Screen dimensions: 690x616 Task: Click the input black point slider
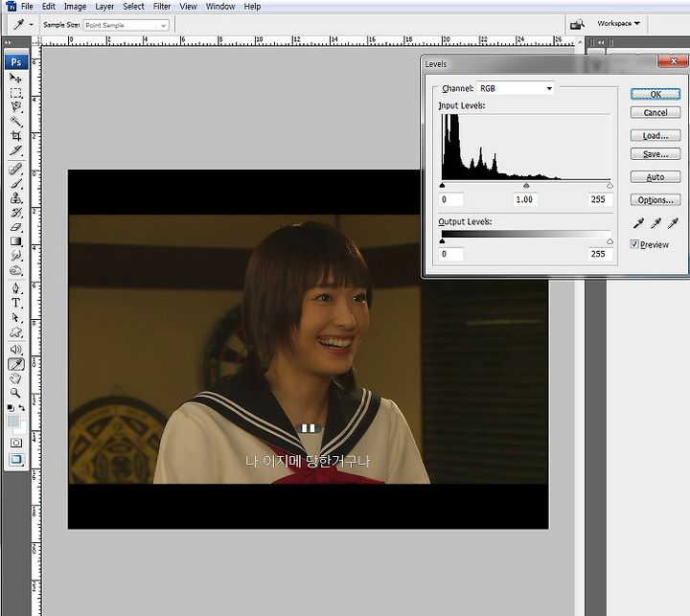(x=442, y=186)
